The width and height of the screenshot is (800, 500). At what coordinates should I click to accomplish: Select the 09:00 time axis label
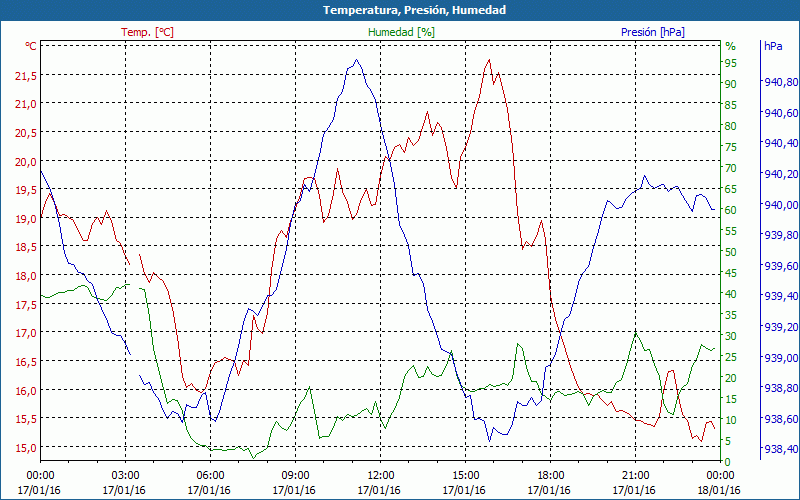294,477
